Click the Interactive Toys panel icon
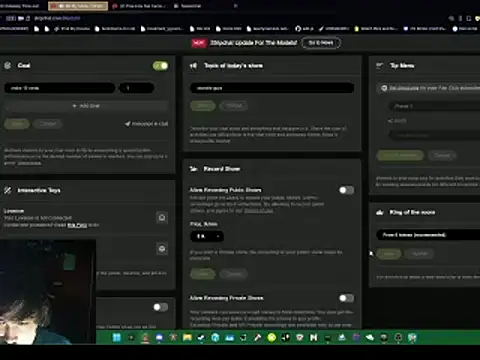Screen dimensions: 480x360 pos(7,190)
